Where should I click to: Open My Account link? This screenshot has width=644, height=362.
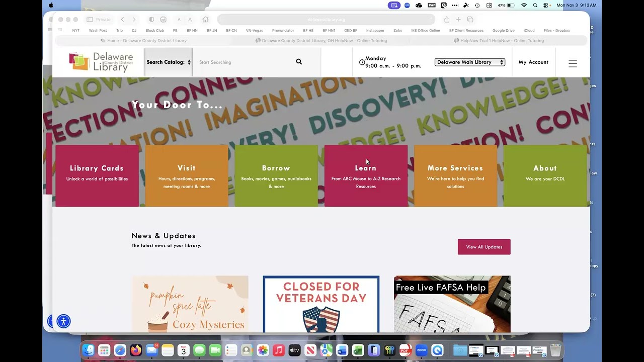tap(533, 62)
